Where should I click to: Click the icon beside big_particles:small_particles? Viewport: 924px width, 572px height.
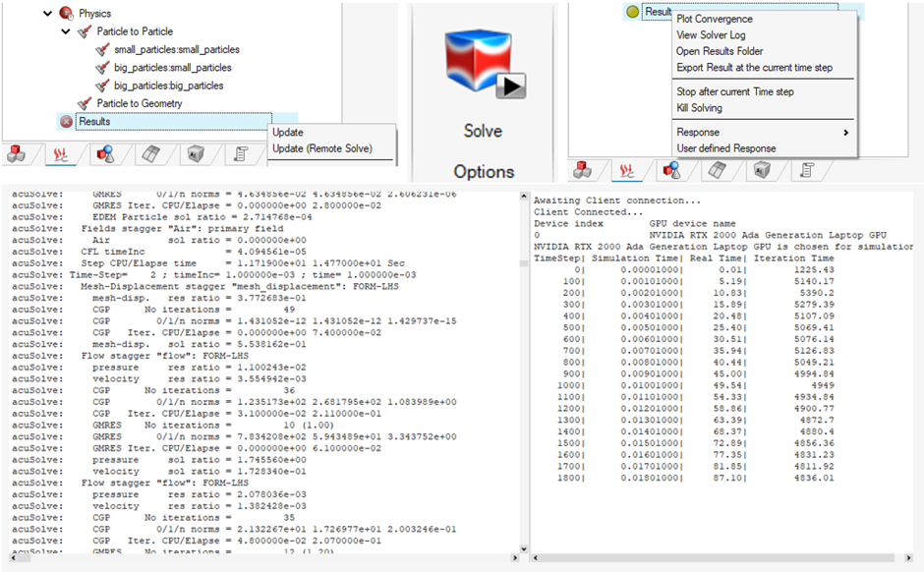[x=102, y=68]
